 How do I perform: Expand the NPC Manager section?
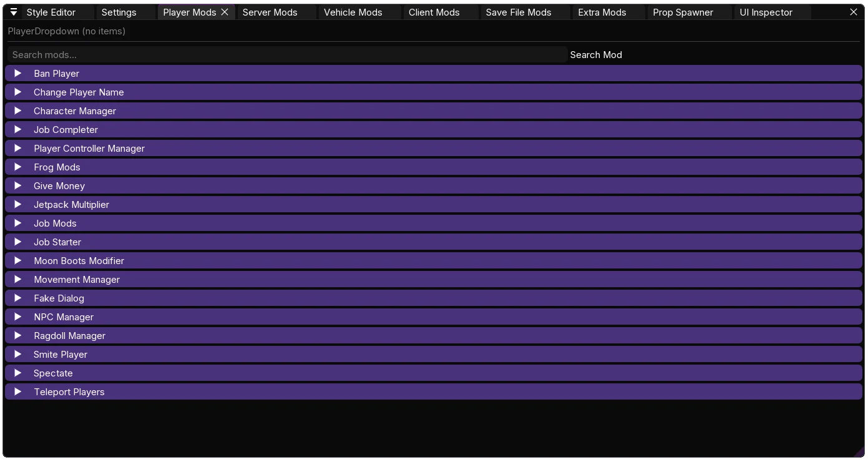pos(434,317)
